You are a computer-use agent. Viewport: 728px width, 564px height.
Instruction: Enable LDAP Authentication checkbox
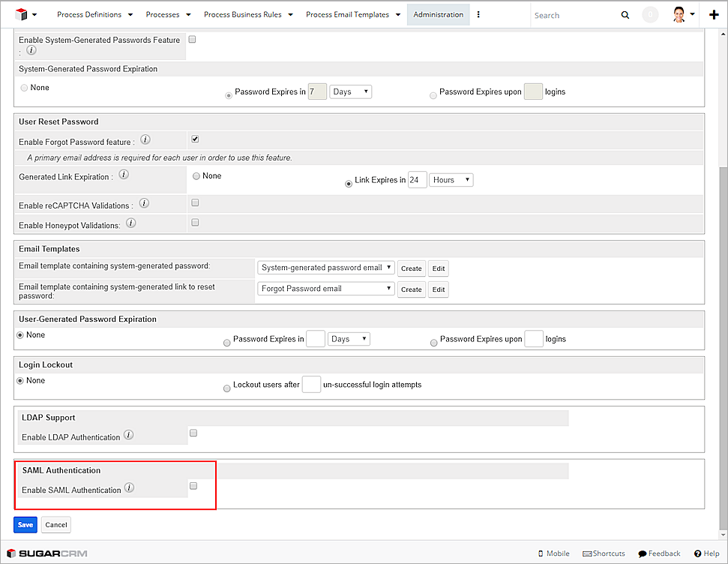(x=193, y=433)
